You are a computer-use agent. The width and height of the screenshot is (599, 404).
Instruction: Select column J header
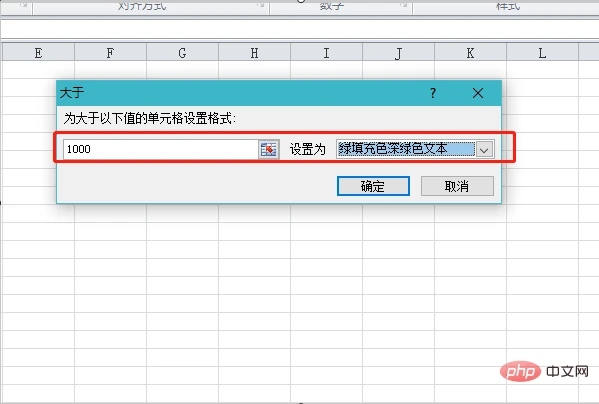(398, 53)
